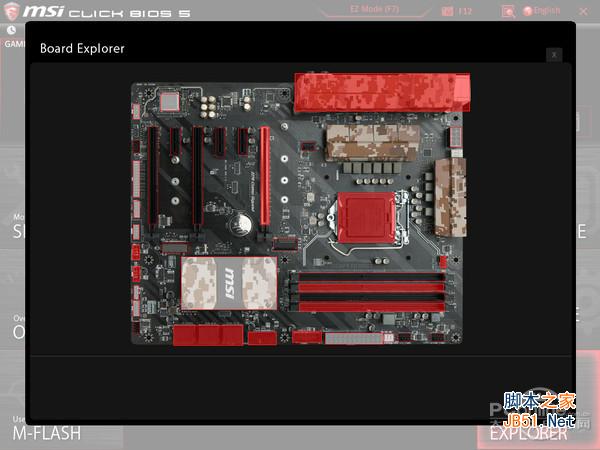
Task: Open M-FLASH in the background BIOS
Action: coord(47,433)
